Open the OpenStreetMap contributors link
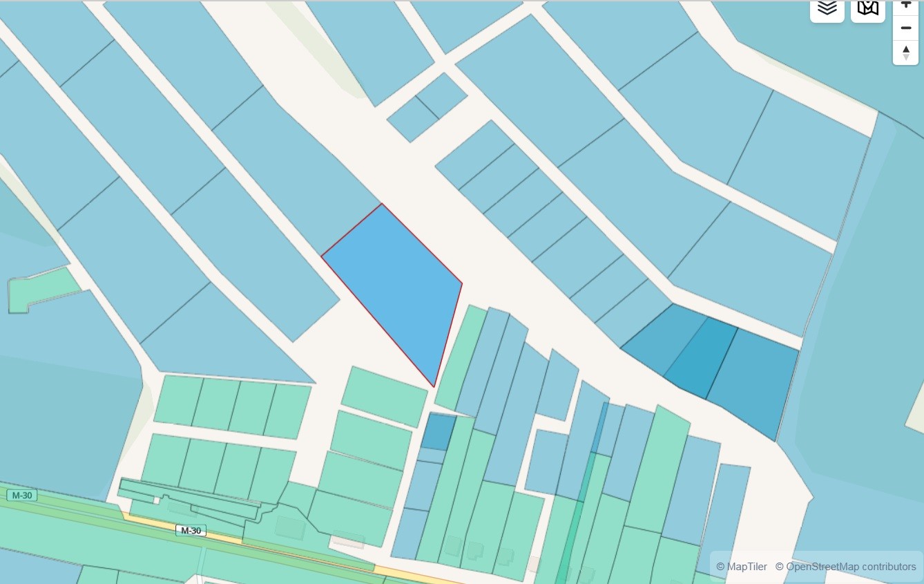924x584 pixels. [845, 567]
